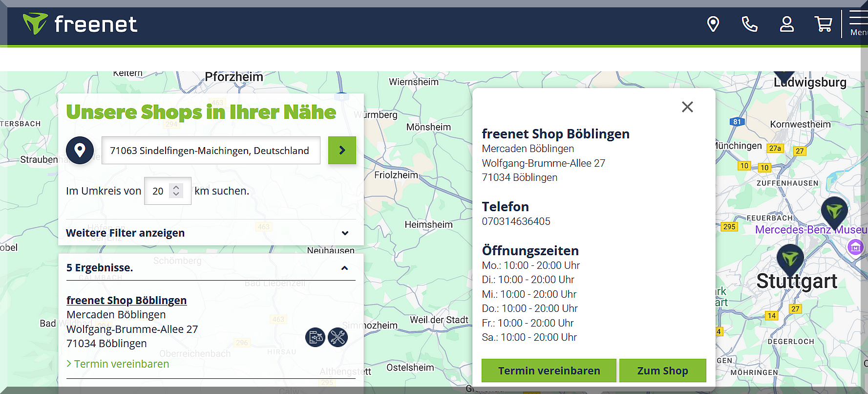Open freenet Shop Böblingen link in results
The height and width of the screenshot is (394, 868).
tap(127, 300)
